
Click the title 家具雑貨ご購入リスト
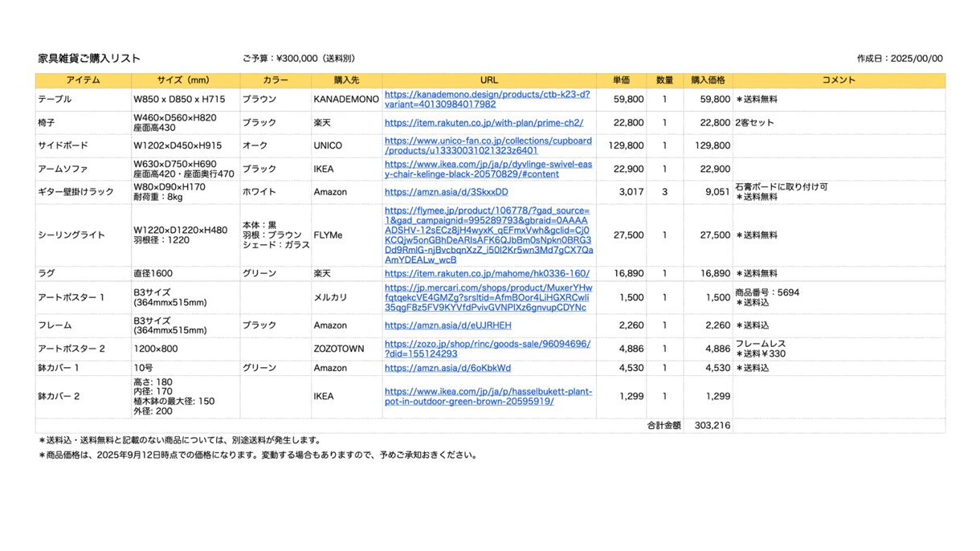coord(89,59)
